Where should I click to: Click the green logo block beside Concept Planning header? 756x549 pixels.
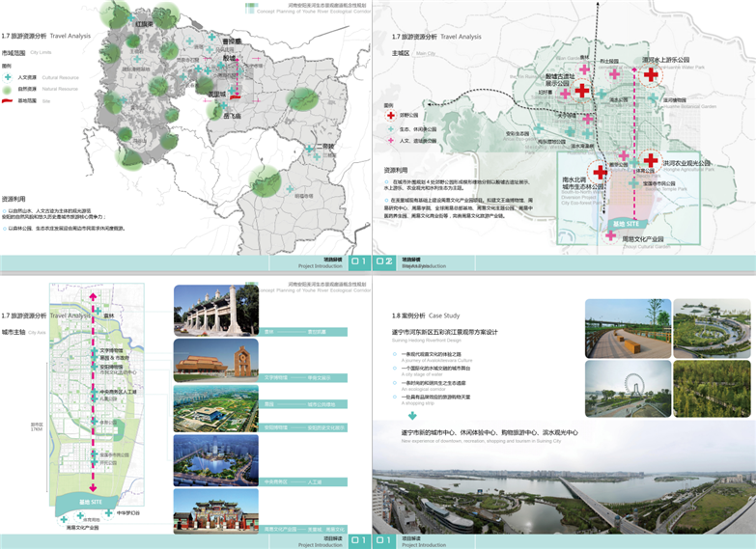click(250, 8)
